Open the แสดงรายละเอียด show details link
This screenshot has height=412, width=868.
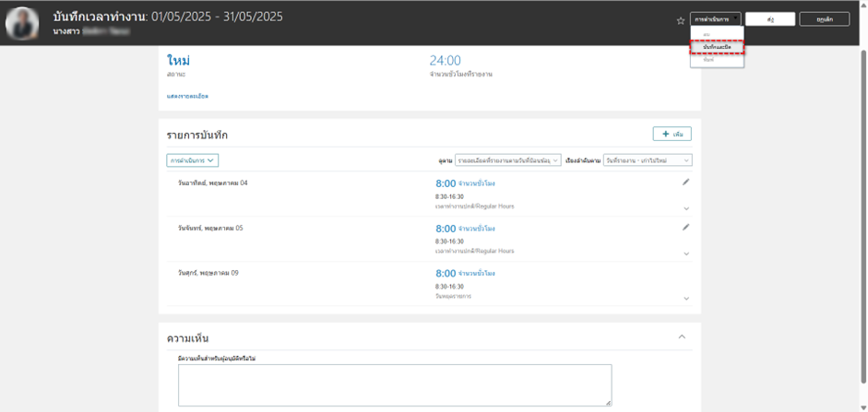187,96
